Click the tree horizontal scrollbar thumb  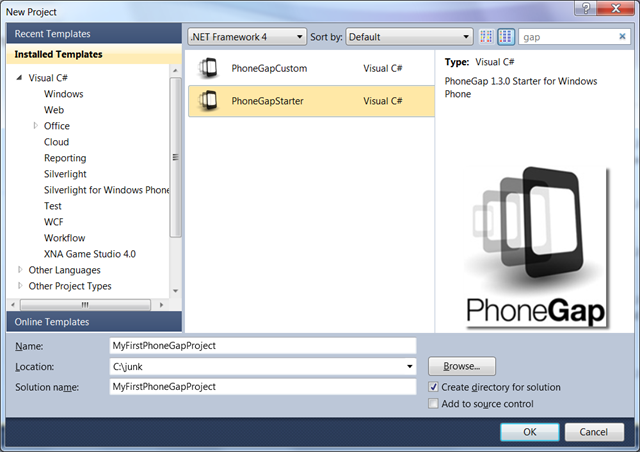click(85, 305)
